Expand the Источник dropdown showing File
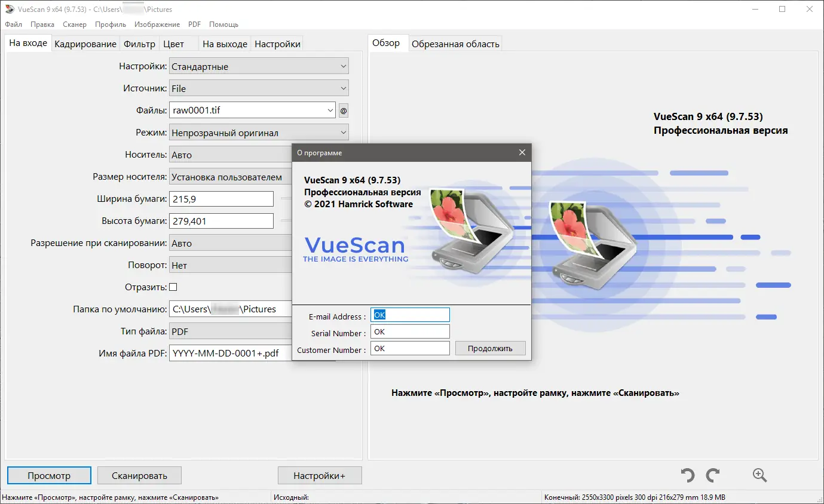The image size is (824, 504). pyautogui.click(x=259, y=88)
